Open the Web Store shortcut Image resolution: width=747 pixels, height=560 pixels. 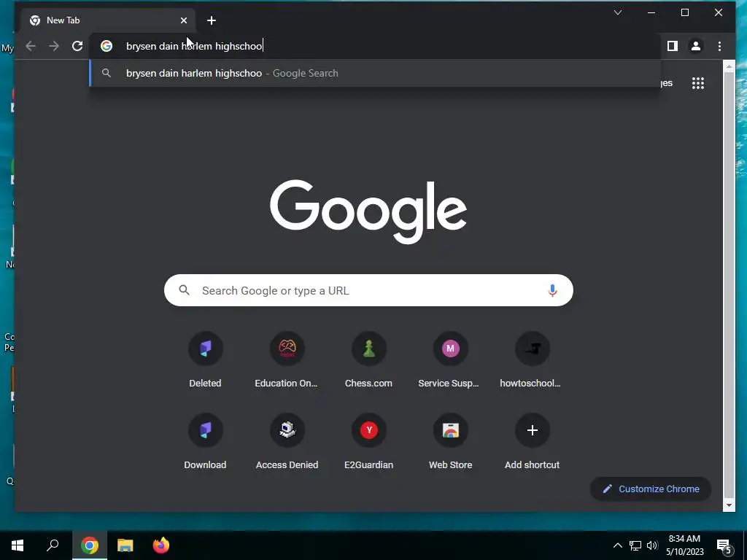pos(450,443)
